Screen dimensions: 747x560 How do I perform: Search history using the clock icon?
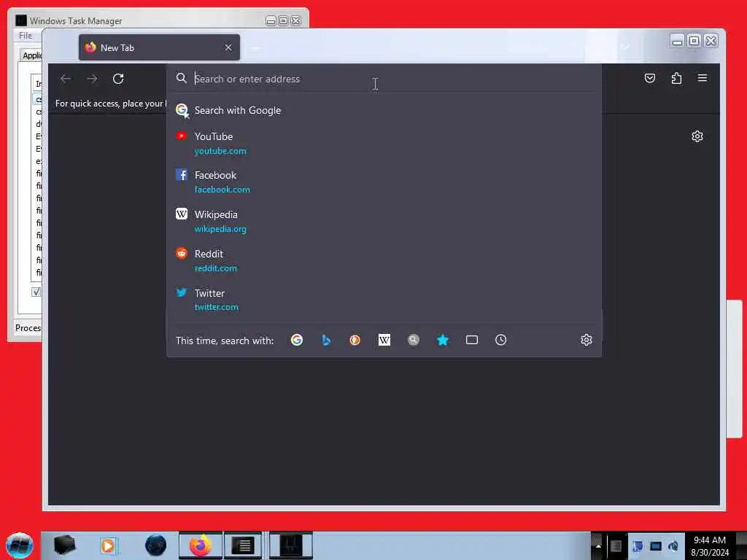[500, 340]
